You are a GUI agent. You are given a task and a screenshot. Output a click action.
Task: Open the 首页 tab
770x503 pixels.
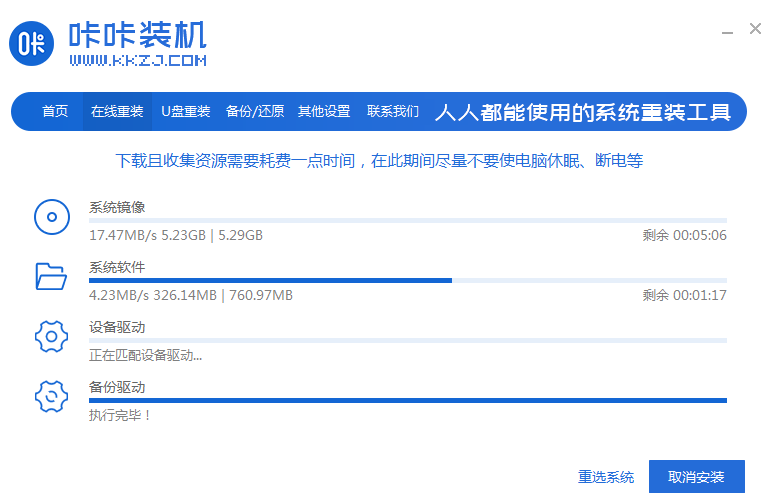[x=55, y=111]
